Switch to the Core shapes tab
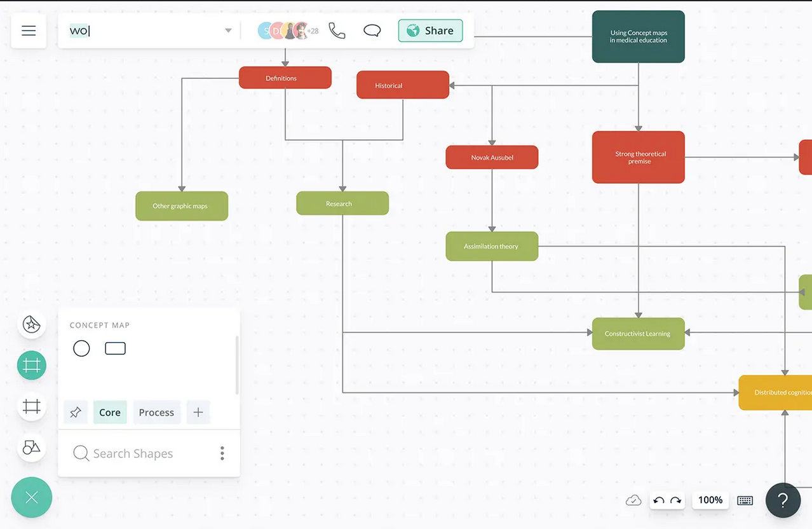The height and width of the screenshot is (529, 812). [x=110, y=413]
